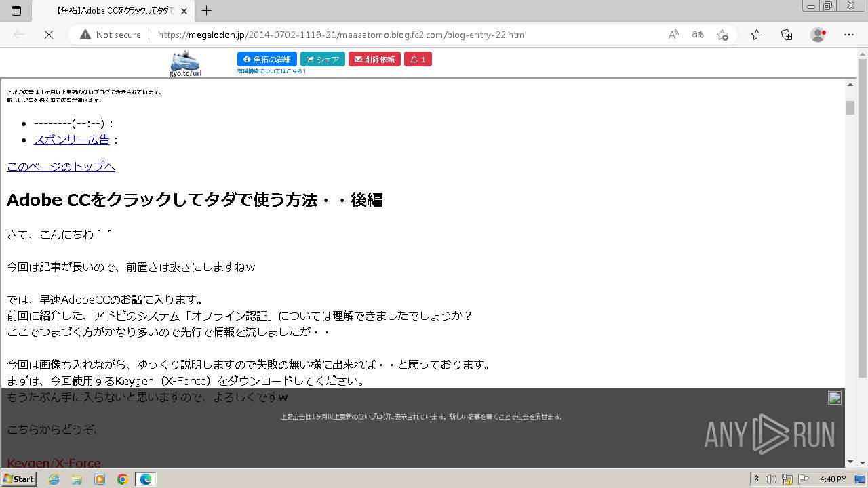
Task: Click the red 削除依頼 button
Action: pyautogui.click(x=374, y=60)
